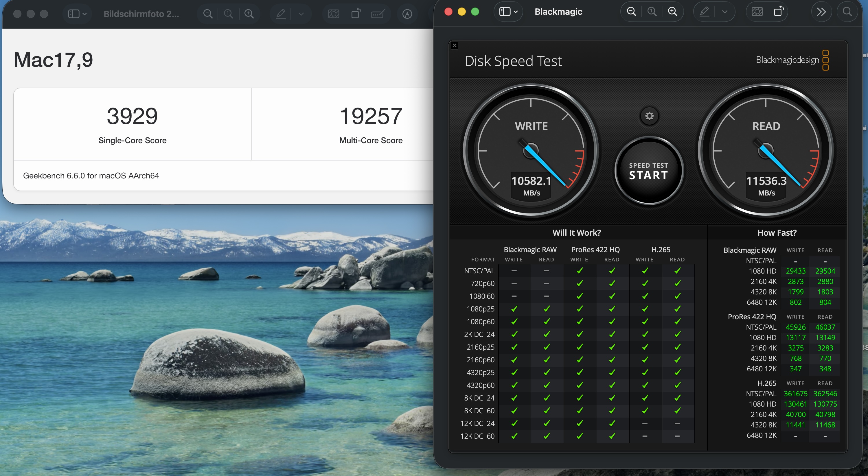868x476 pixels.
Task: Click actual size zoom in Blackmagic window
Action: pyautogui.click(x=652, y=12)
